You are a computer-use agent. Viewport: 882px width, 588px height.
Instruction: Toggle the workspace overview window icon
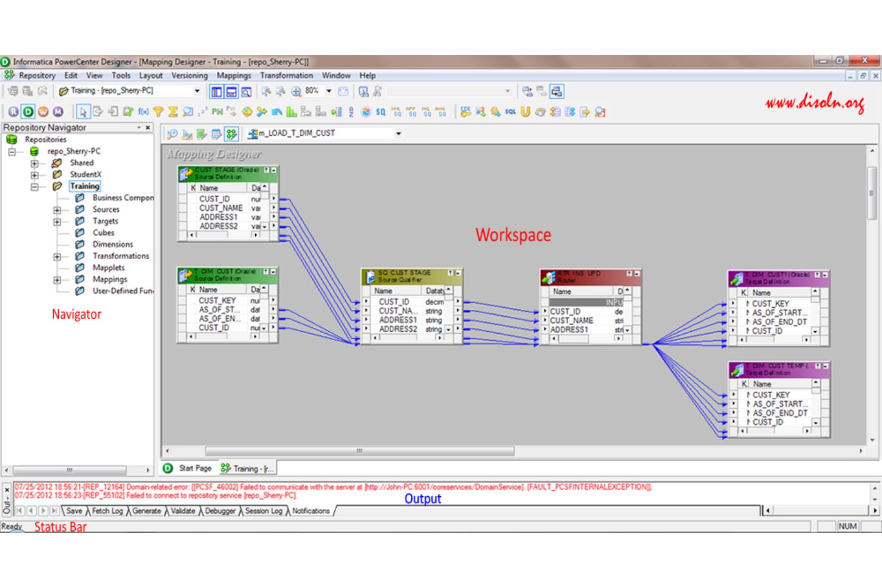tap(246, 91)
